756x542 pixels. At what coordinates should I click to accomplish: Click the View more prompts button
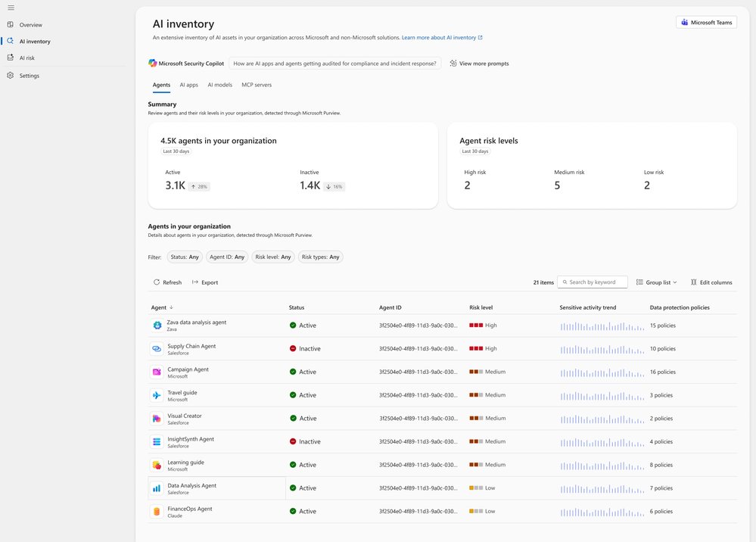pos(479,63)
